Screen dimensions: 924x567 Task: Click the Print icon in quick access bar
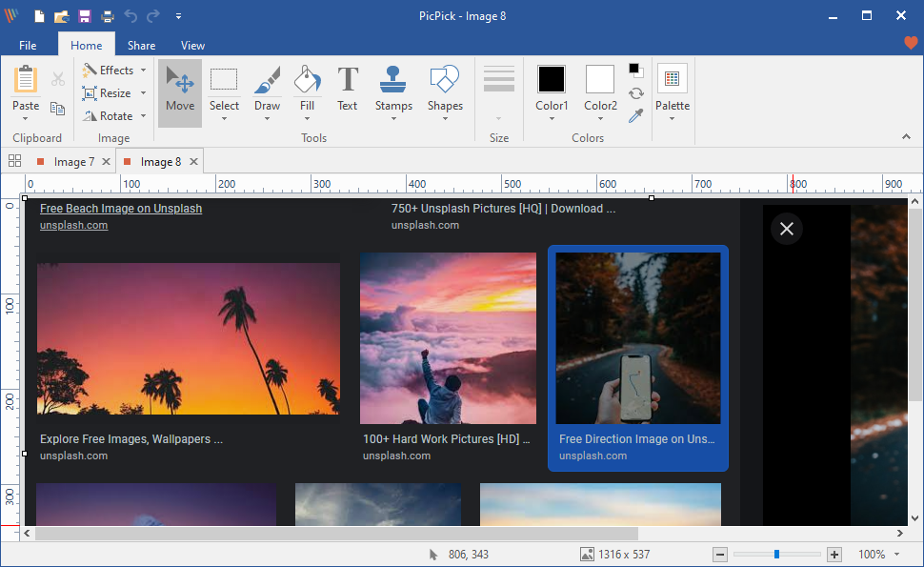point(108,16)
